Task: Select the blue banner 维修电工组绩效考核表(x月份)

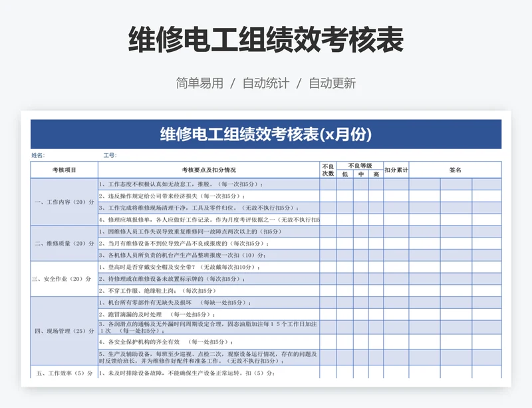Action: click(x=265, y=134)
